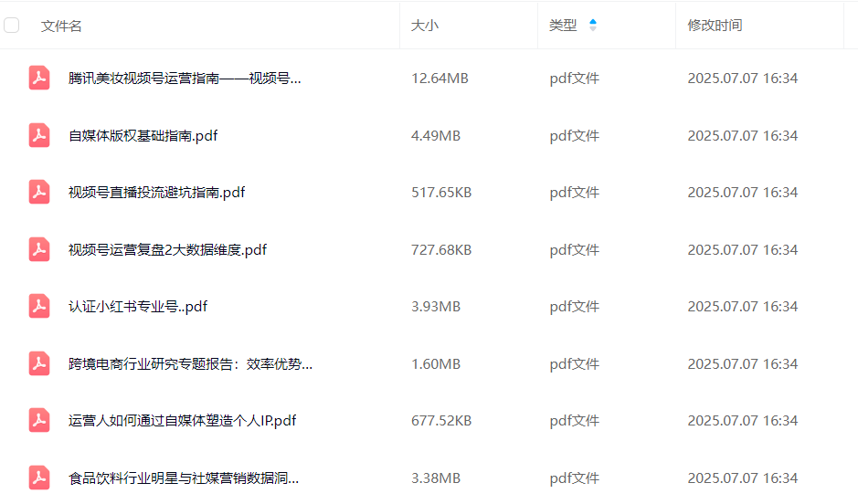Tick the select-all checkbox in header

[12, 26]
